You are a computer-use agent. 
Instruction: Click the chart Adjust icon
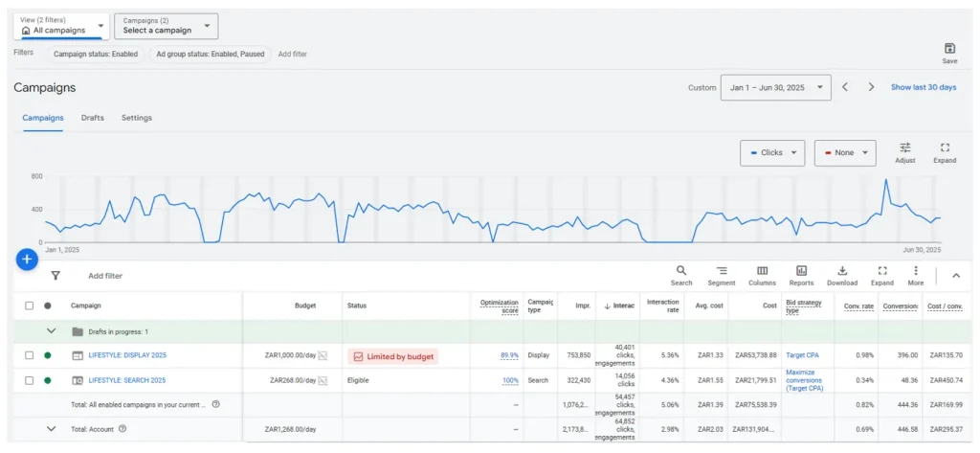tap(904, 148)
